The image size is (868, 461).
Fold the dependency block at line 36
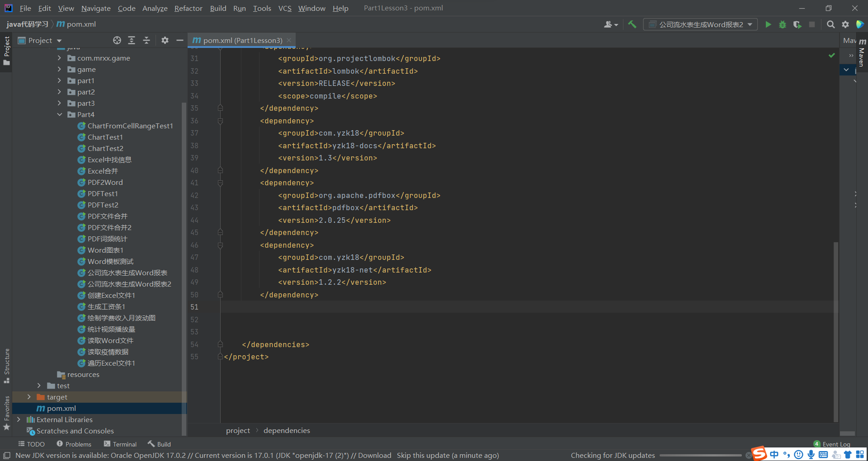tap(220, 121)
